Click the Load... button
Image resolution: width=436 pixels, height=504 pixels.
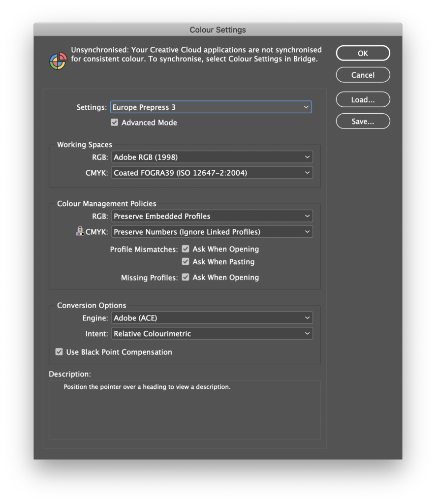tap(363, 99)
